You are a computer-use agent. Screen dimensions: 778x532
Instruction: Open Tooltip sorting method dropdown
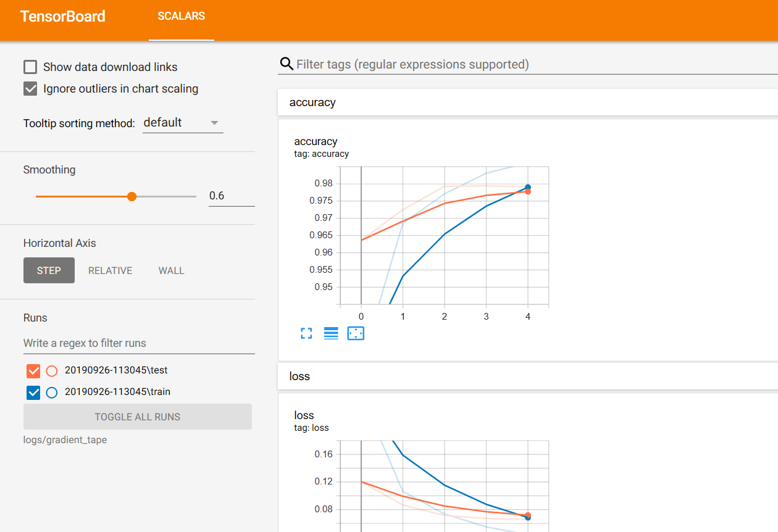(x=183, y=123)
